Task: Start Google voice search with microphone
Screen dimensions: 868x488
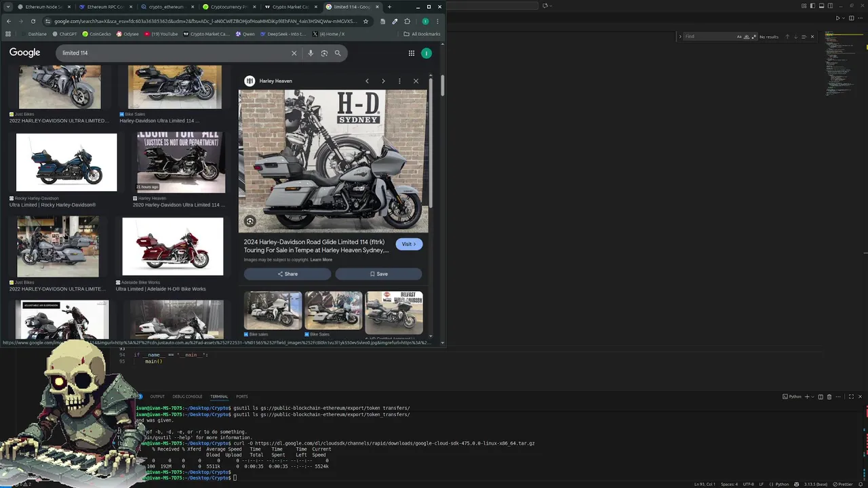Action: click(311, 53)
